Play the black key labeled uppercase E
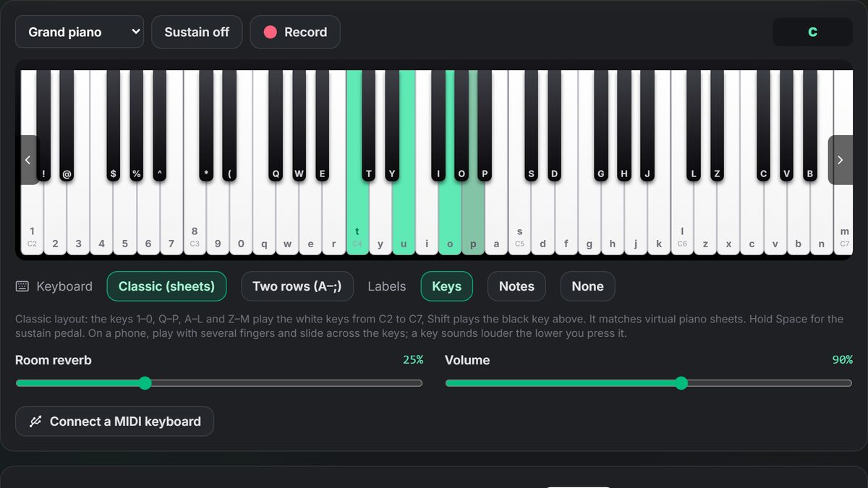Screen dimensions: 868x488 point(322,127)
